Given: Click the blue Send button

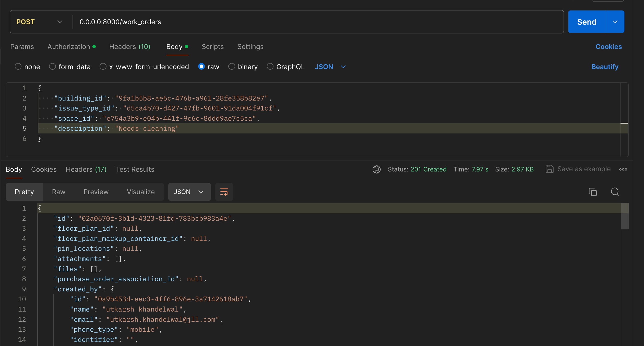Looking at the screenshot, I should (x=587, y=22).
